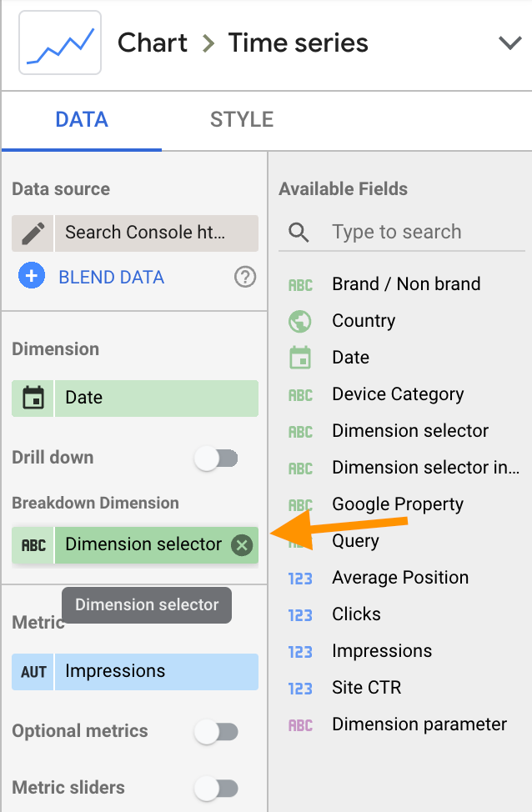Click the BLEND DATA link
532x812 pixels.
111,278
